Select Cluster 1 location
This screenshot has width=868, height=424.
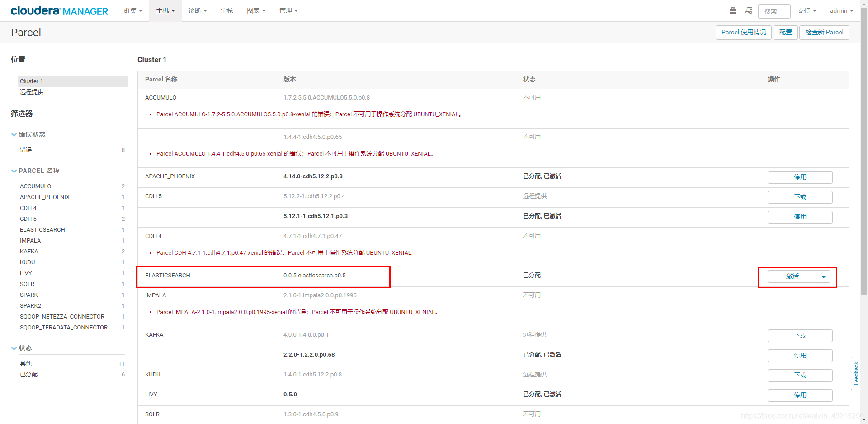(x=73, y=81)
